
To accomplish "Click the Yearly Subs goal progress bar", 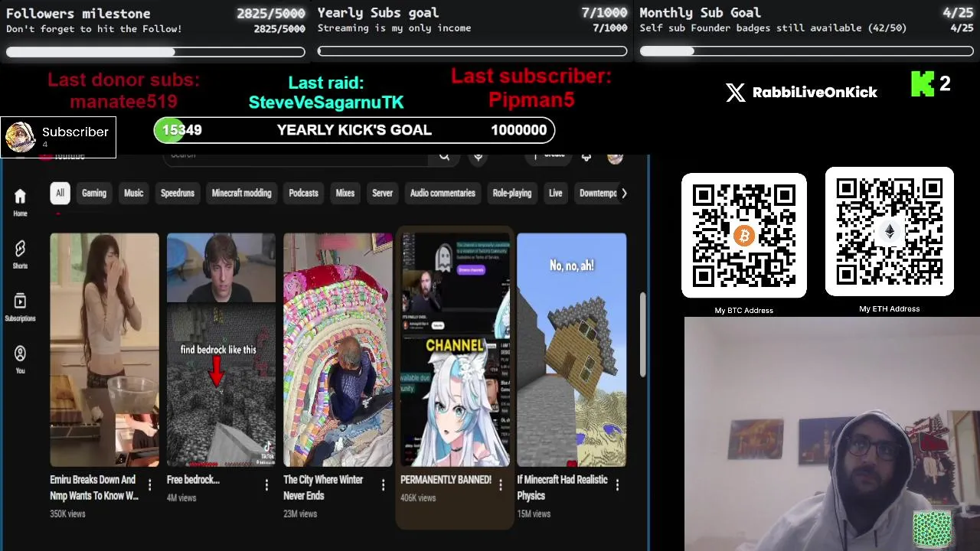I will 472,52.
